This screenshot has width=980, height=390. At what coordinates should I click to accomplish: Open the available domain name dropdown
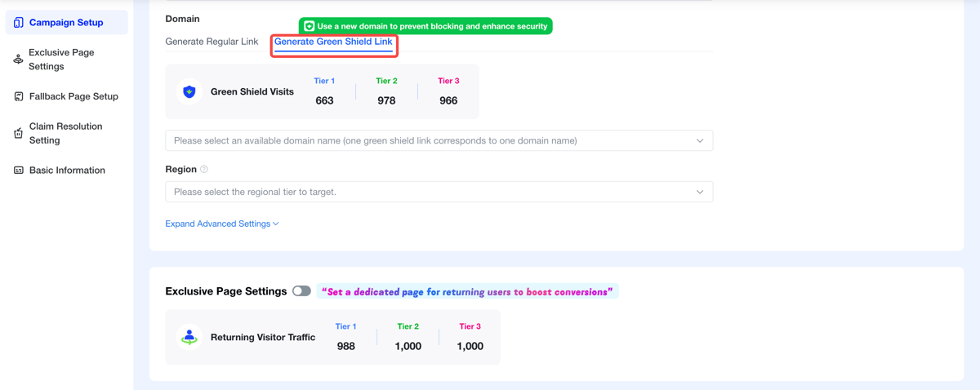point(439,140)
